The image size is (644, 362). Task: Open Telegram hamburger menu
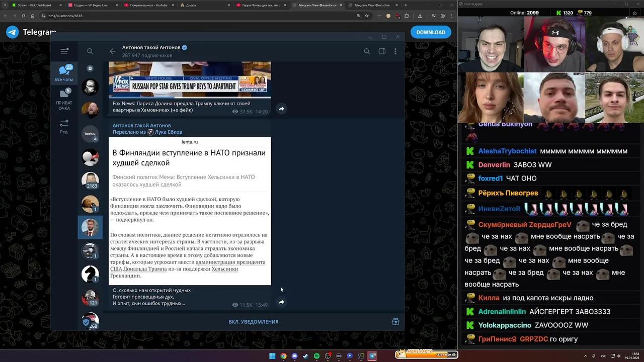point(64,51)
